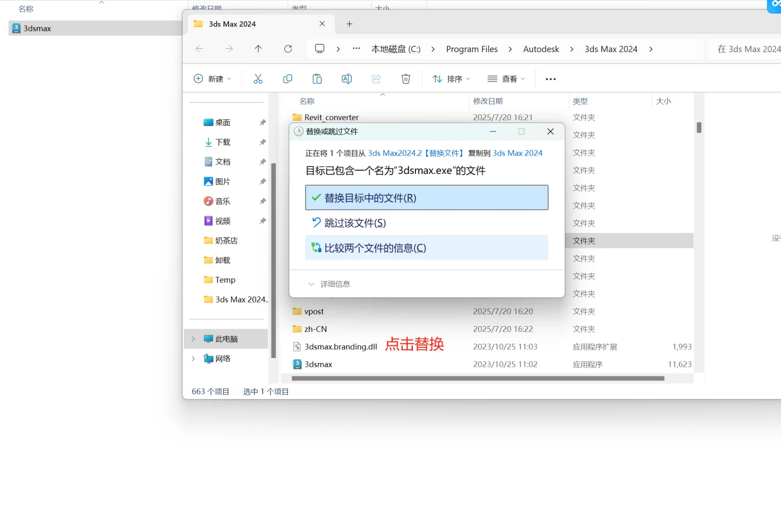The image size is (781, 532).
Task: Click the vertical scrollbar thumb of file list
Action: pyautogui.click(x=699, y=127)
